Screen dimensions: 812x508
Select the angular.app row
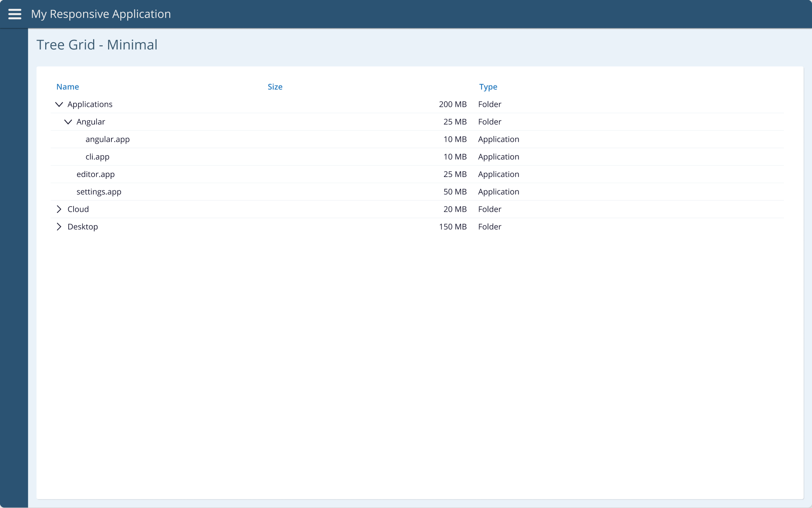(108, 139)
